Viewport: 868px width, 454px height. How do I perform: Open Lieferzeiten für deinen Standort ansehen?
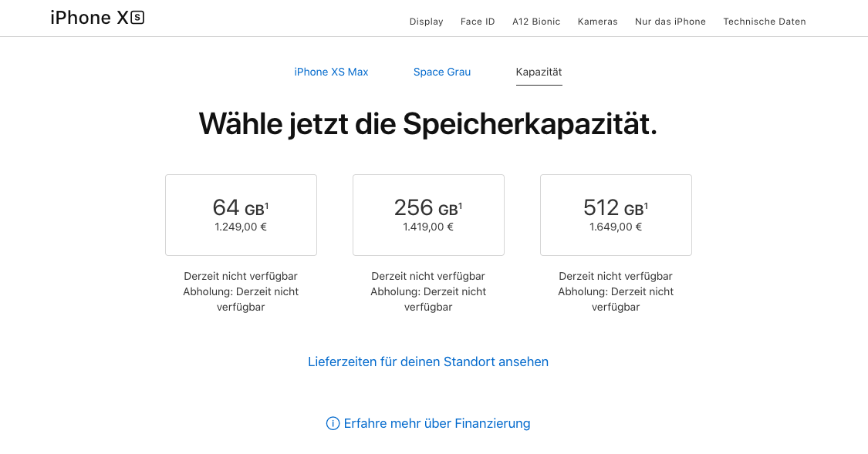(x=428, y=362)
